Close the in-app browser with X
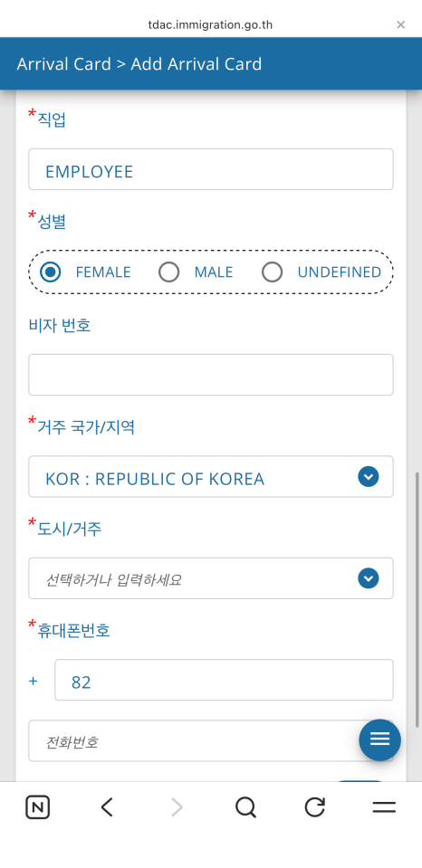422x868 pixels. point(401,24)
